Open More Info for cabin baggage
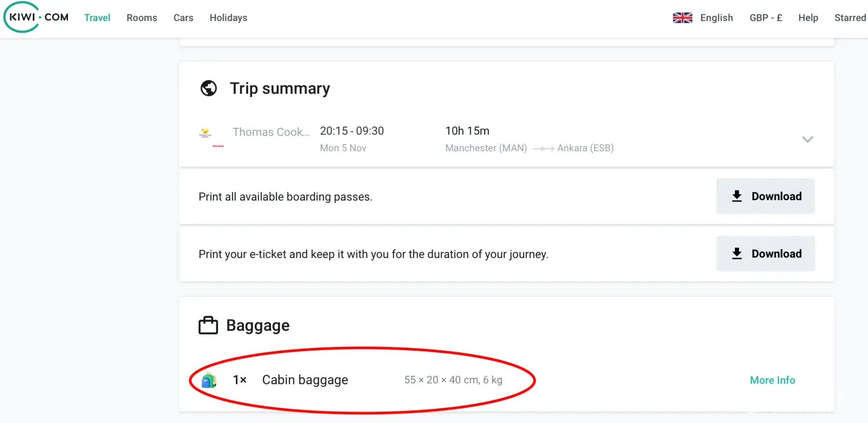Image resolution: width=868 pixels, height=423 pixels. coord(772,380)
